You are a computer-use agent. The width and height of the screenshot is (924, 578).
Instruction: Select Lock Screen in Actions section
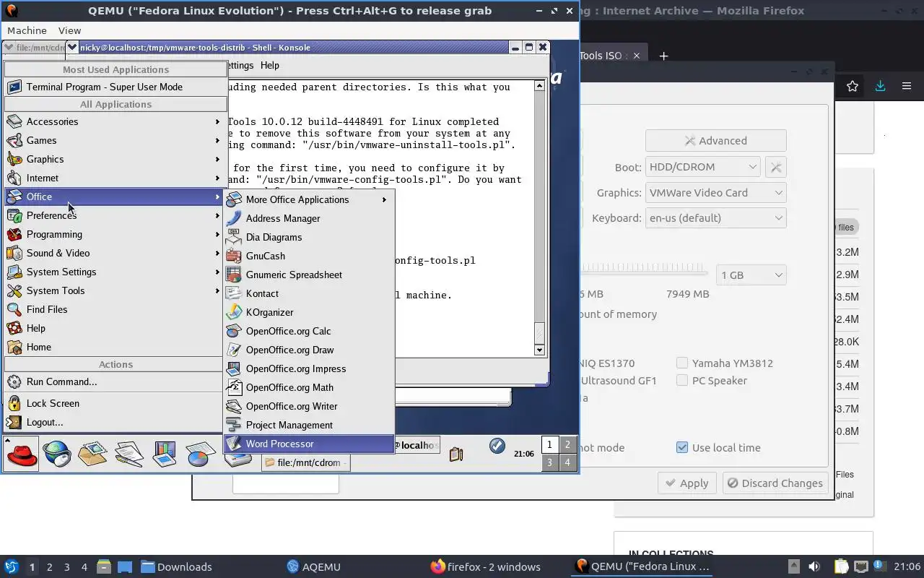coord(115,403)
